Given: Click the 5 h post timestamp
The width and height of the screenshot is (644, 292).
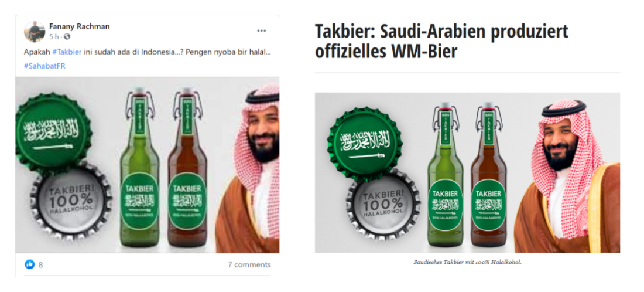Looking at the screenshot, I should click(x=54, y=37).
